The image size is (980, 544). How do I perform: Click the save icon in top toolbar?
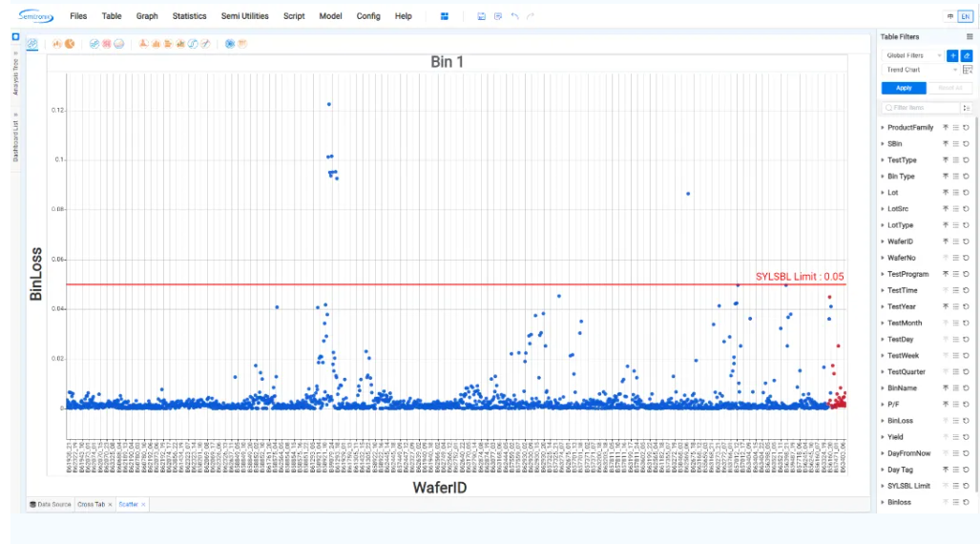pos(482,16)
